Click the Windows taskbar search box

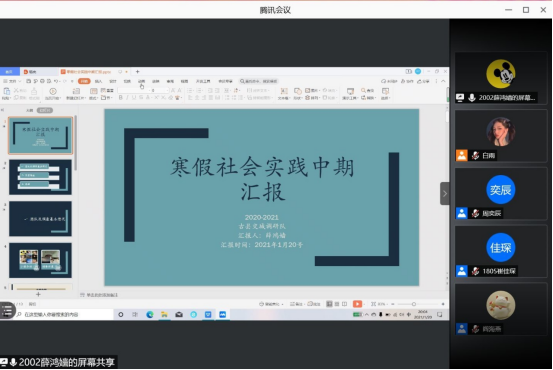coord(64,314)
